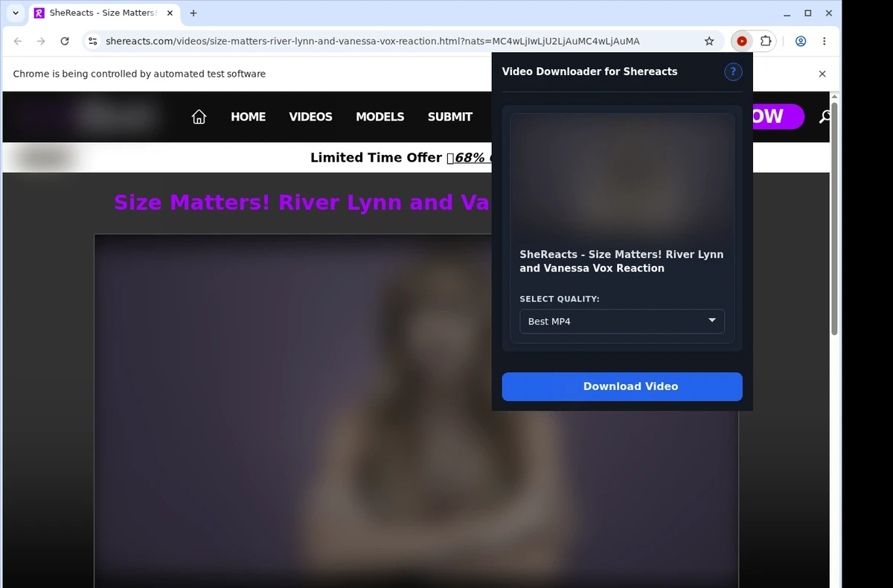Image resolution: width=893 pixels, height=588 pixels.
Task: Open the HOME nav menu item
Action: point(248,117)
